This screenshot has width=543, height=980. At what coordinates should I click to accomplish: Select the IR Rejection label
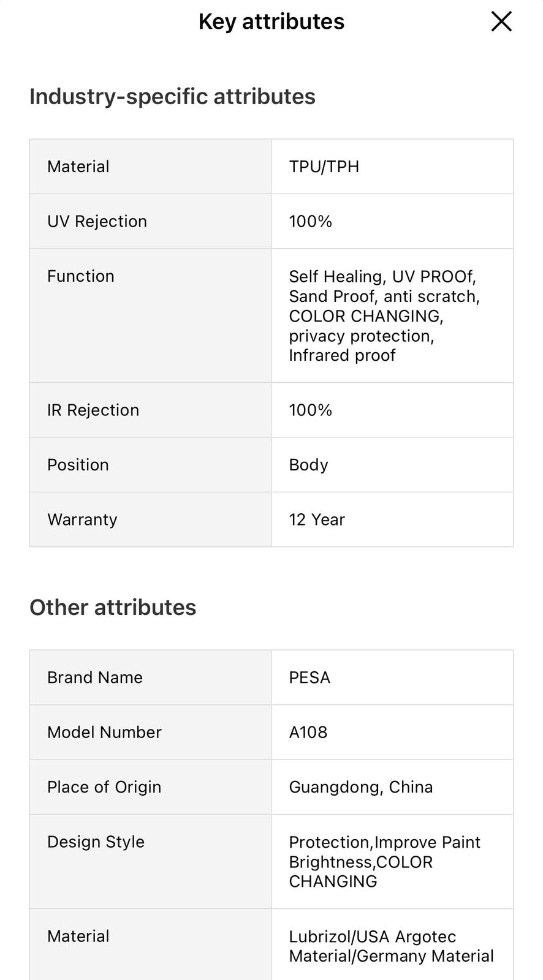point(93,410)
